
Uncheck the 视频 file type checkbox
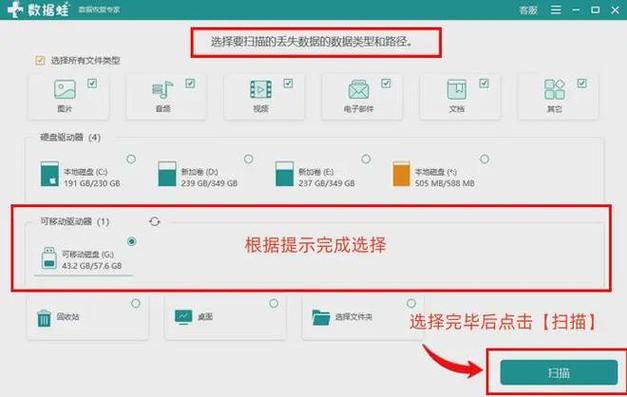pyautogui.click(x=288, y=83)
